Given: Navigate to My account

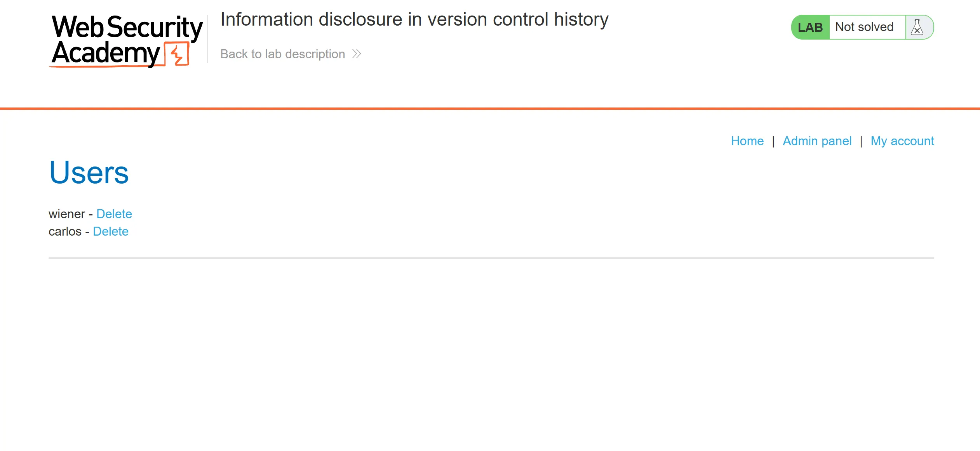Looking at the screenshot, I should [902, 141].
